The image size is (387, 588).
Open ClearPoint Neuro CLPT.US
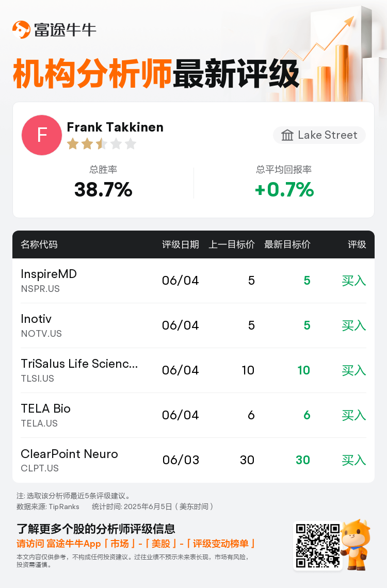pos(193,460)
